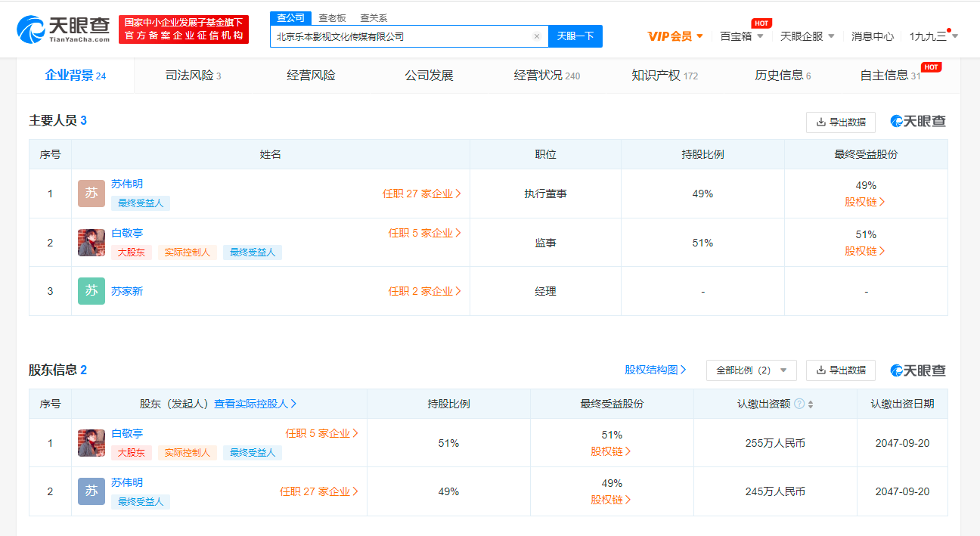Image resolution: width=980 pixels, height=536 pixels.
Task: Select the 查老板 search tab
Action: point(332,18)
